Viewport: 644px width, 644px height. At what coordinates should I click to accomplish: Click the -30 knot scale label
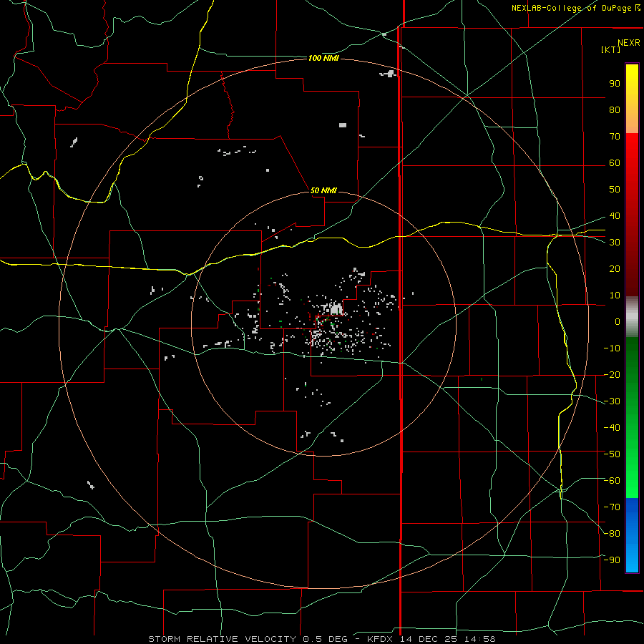tap(612, 401)
